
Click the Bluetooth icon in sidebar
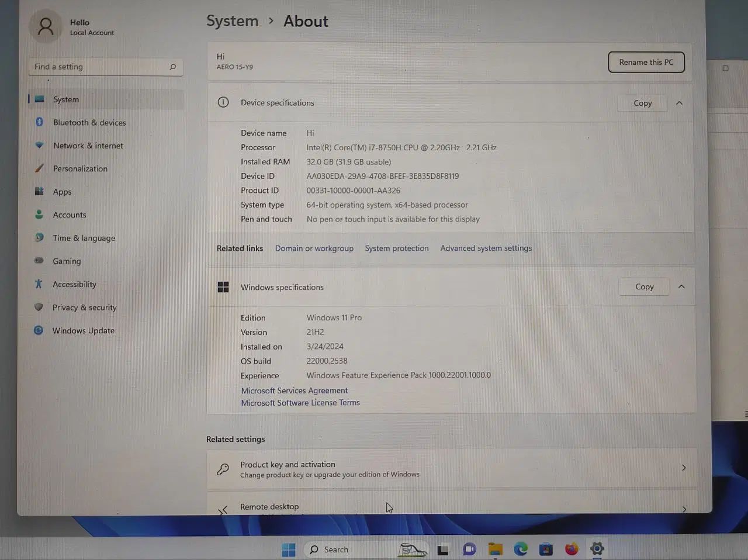click(x=39, y=122)
